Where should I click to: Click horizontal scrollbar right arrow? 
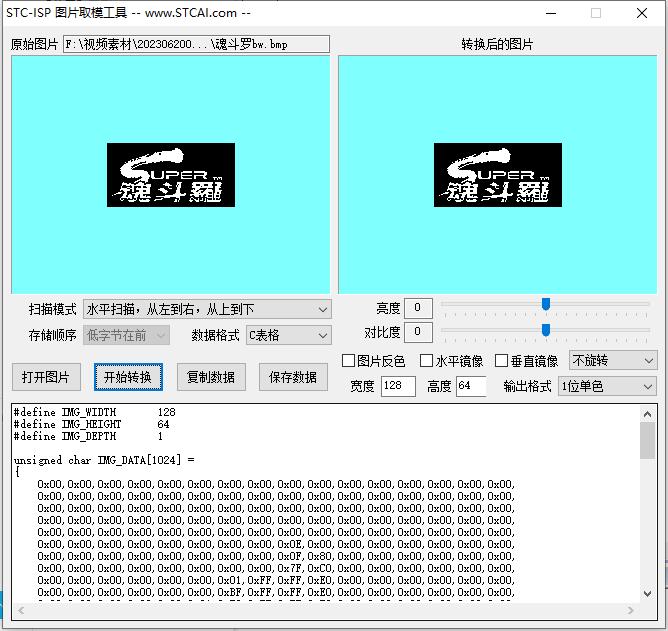pyautogui.click(x=631, y=611)
